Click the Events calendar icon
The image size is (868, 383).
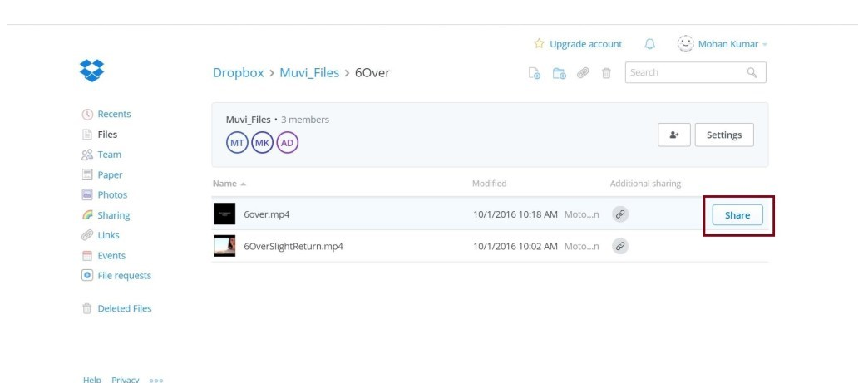click(x=87, y=256)
